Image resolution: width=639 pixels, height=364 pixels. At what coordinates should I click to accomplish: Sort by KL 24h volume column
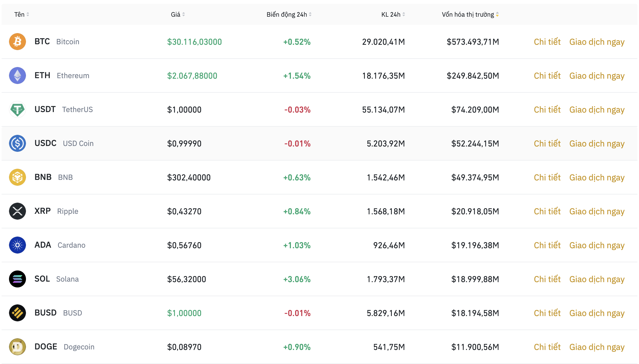[393, 15]
